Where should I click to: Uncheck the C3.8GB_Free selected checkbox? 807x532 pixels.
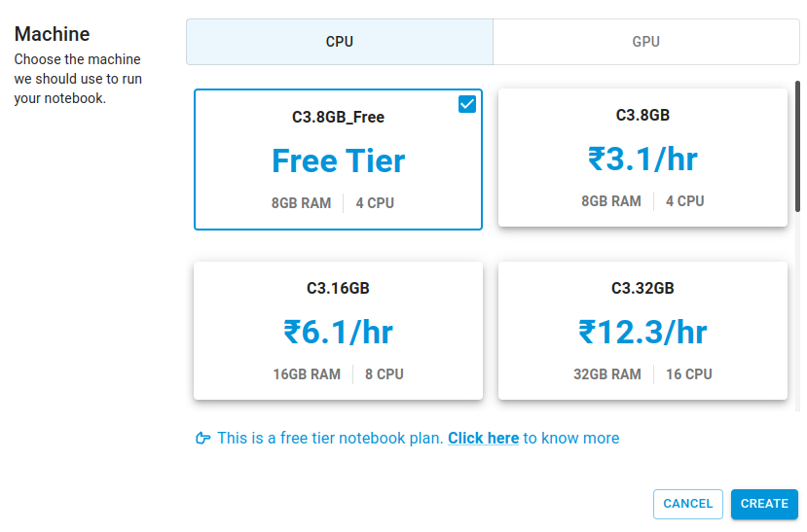[467, 104]
